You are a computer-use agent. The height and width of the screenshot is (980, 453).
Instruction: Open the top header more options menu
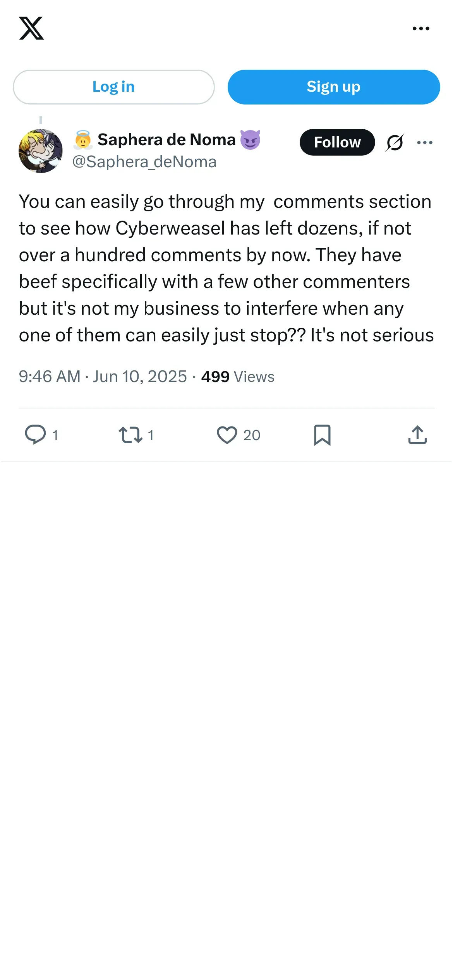coord(421,28)
